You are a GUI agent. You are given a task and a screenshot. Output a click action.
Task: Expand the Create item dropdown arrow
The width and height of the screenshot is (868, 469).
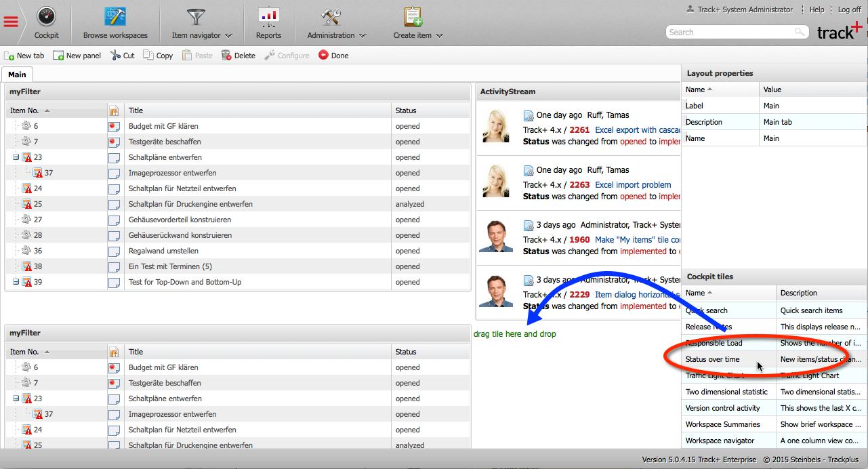[439, 36]
